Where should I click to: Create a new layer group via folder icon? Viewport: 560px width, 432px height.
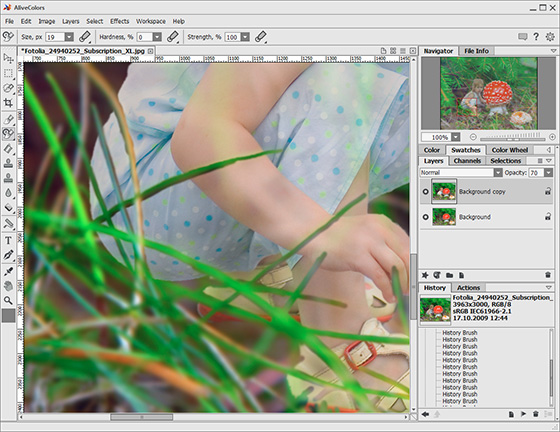(x=449, y=275)
